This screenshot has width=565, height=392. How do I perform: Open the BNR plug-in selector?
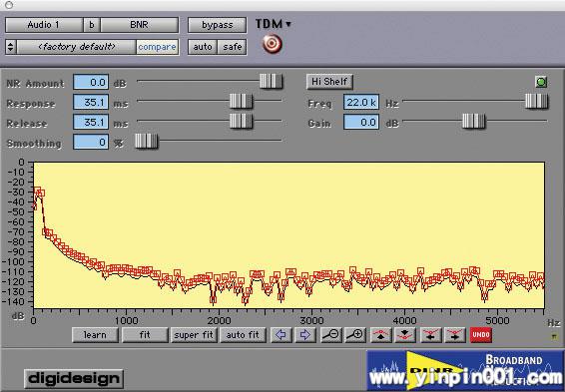139,25
